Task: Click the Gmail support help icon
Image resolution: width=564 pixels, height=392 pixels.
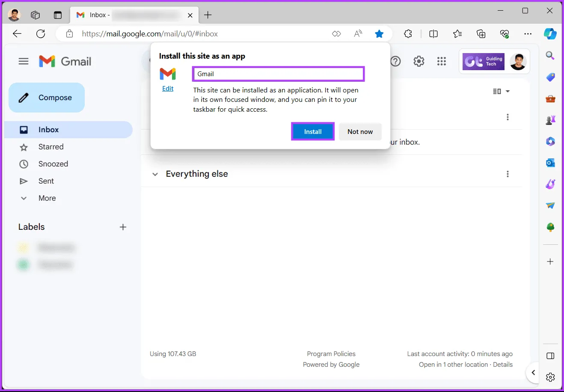Action: pyautogui.click(x=396, y=61)
